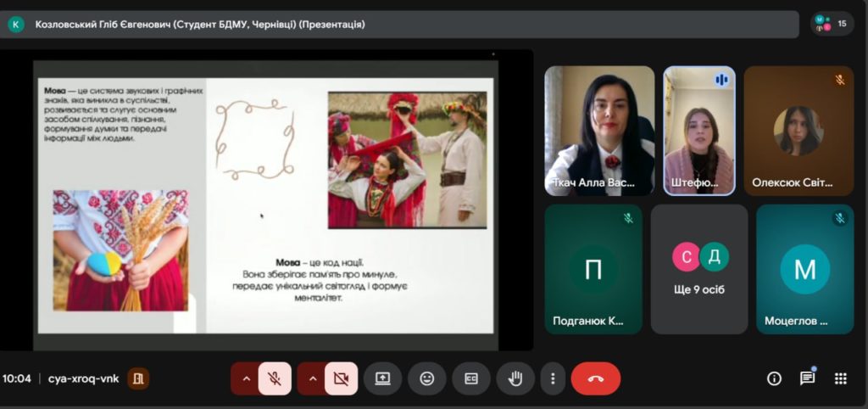
Task: Expand audio settings chevron beside microphone
Action: coord(247,378)
